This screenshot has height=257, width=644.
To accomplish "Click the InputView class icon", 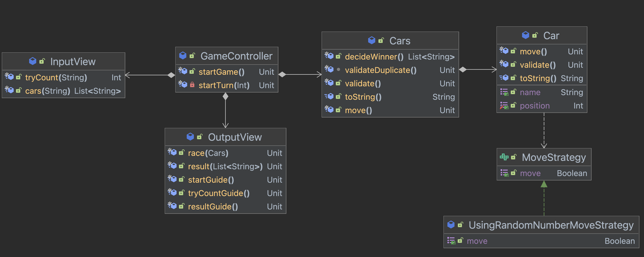I will [x=33, y=61].
